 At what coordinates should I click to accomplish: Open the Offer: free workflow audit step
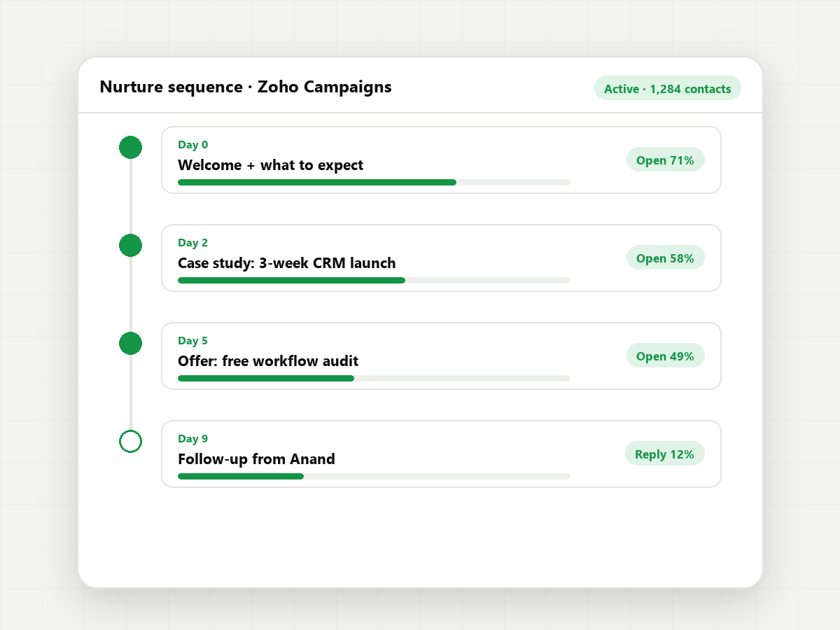442,356
